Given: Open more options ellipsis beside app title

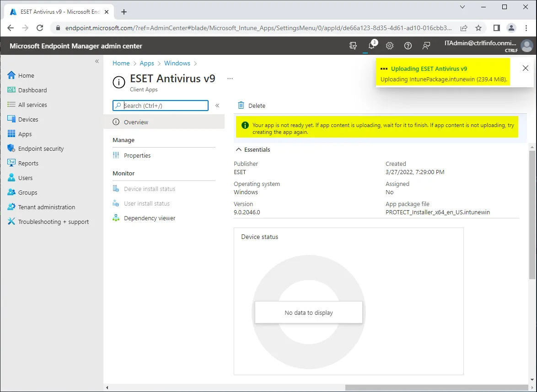Looking at the screenshot, I should [x=230, y=79].
